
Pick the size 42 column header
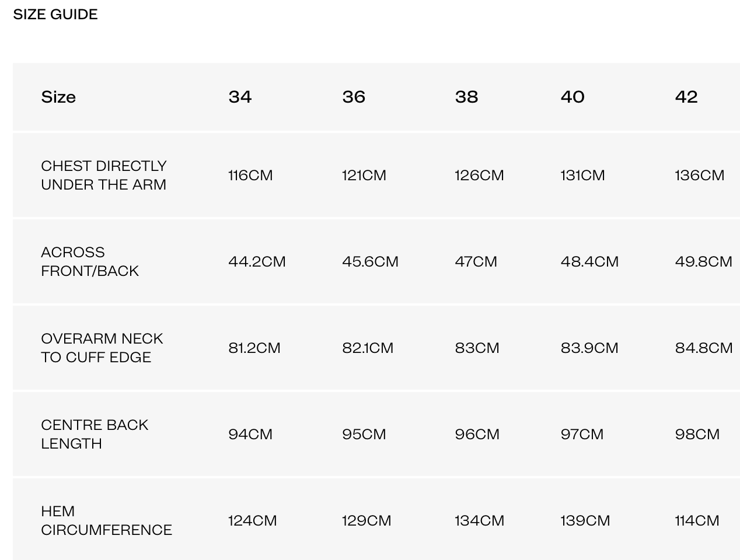click(686, 97)
